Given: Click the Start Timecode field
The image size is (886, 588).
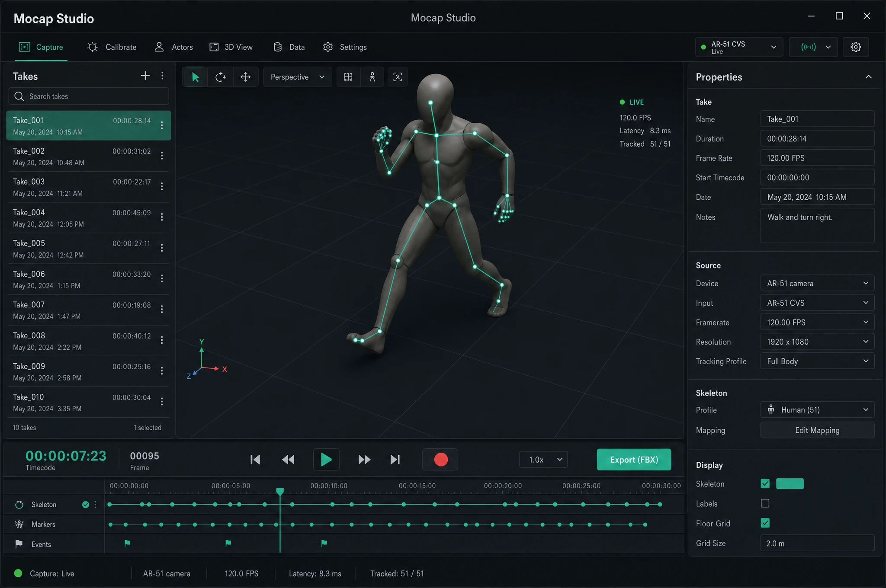Looking at the screenshot, I should (x=817, y=177).
